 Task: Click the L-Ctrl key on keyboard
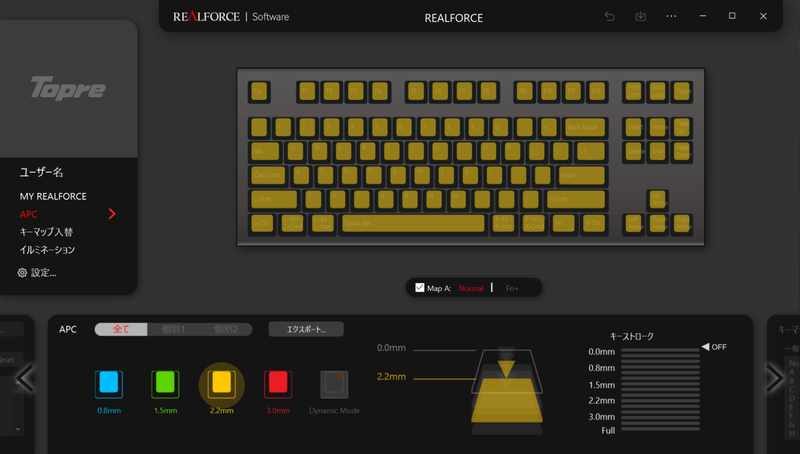pos(262,223)
